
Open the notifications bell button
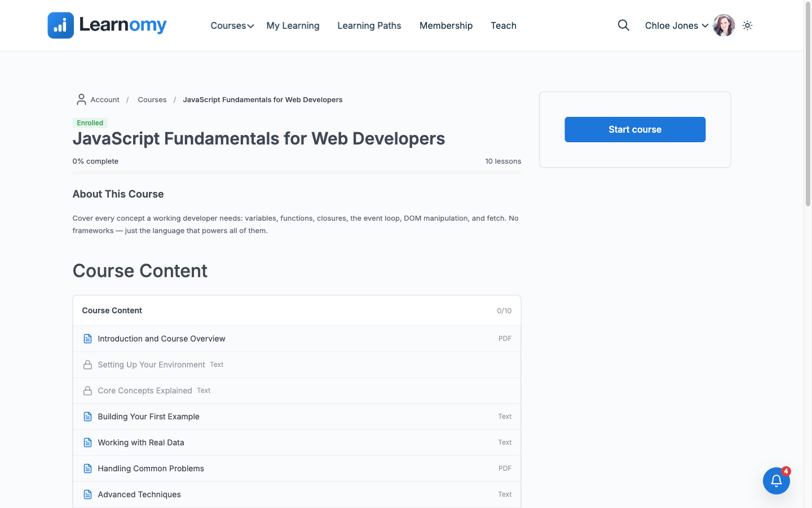click(x=776, y=481)
